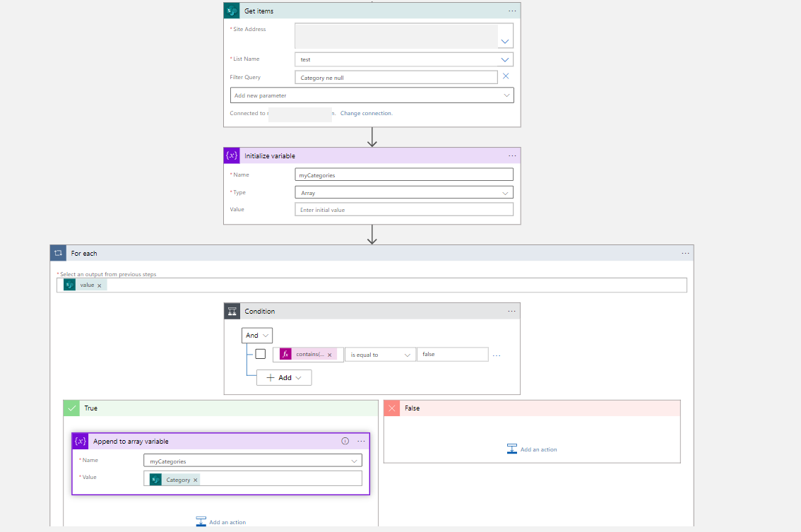Viewport: 801px width, 532px height.
Task: Click the Get items card title
Action: point(259,11)
